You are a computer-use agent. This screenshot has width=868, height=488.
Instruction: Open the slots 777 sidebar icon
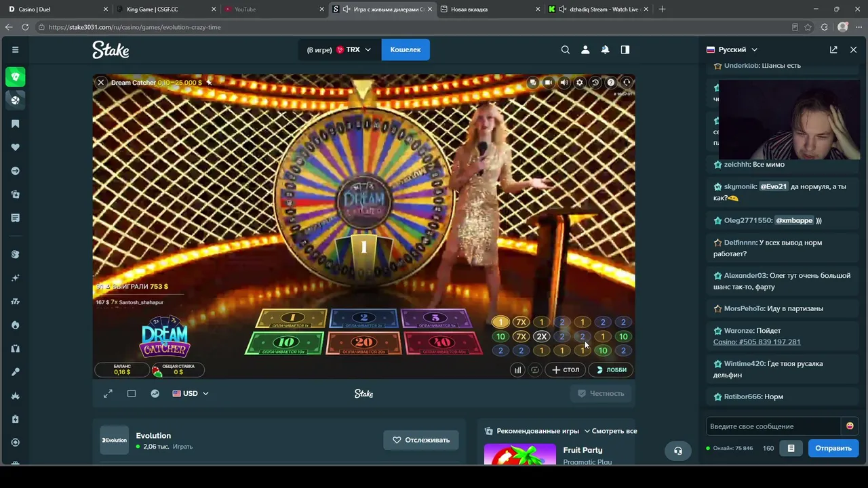coord(16,302)
